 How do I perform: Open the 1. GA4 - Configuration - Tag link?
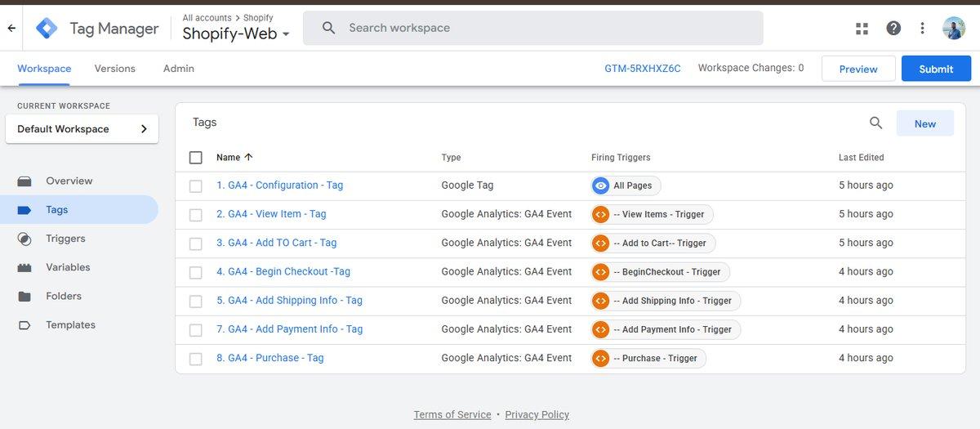(x=280, y=185)
